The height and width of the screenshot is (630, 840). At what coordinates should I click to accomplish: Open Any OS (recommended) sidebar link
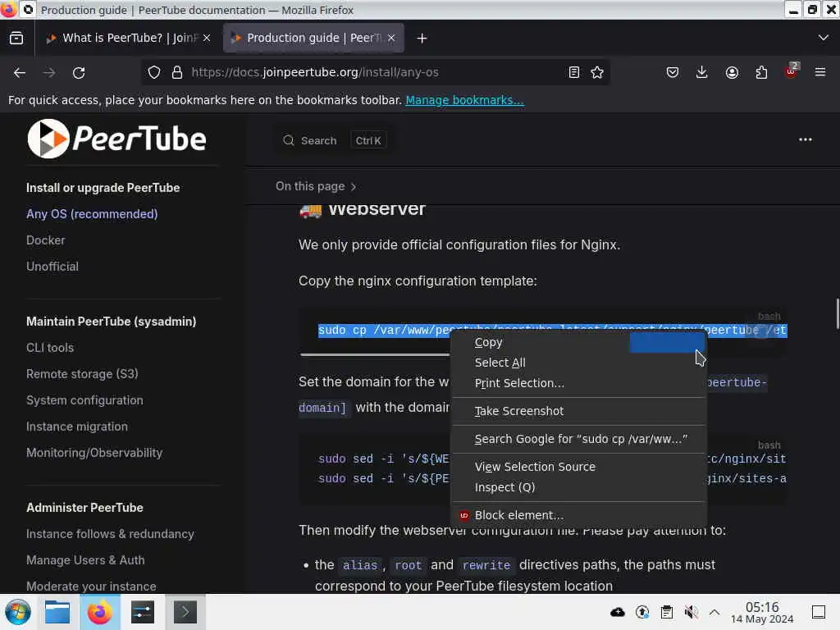tap(92, 214)
